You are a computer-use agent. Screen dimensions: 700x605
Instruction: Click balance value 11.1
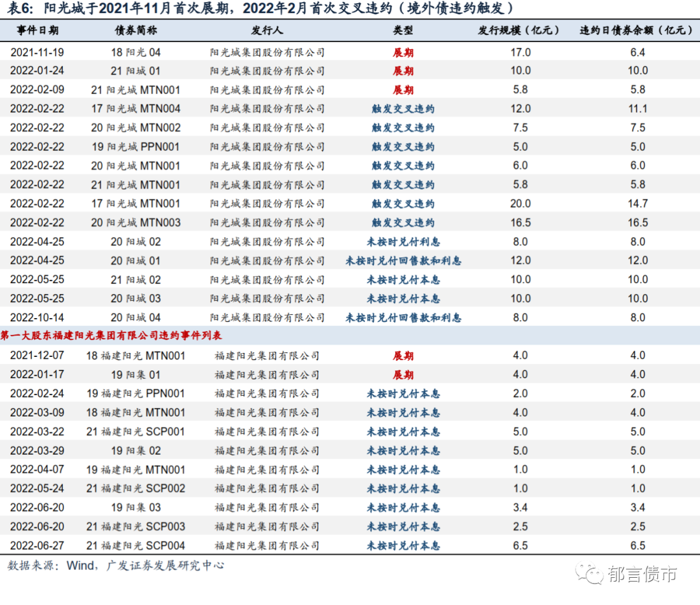[x=638, y=108]
